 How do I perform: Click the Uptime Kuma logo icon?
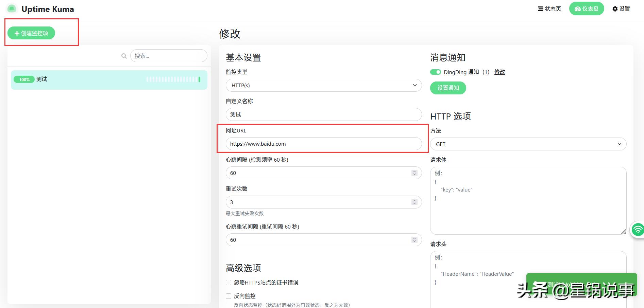12,8
